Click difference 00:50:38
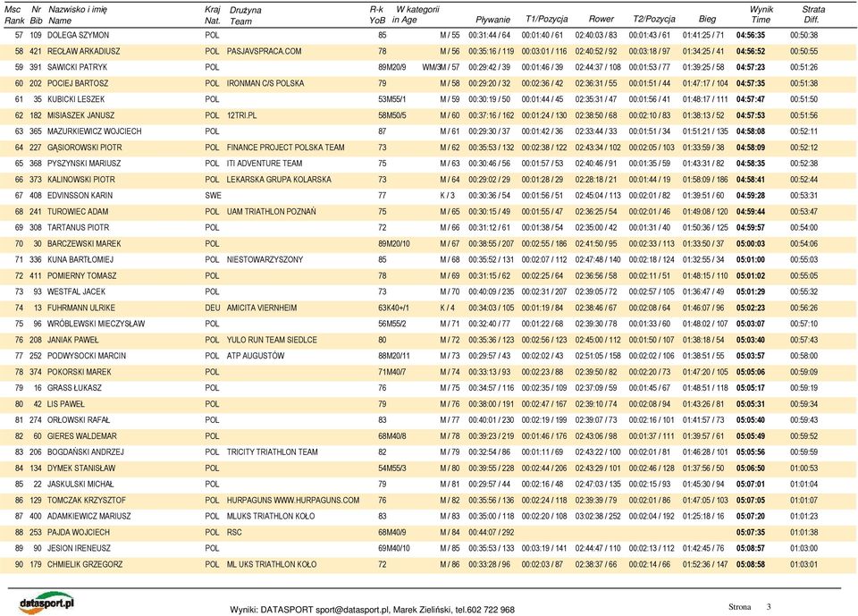The height and width of the screenshot is (616, 858). pyautogui.click(x=803, y=35)
